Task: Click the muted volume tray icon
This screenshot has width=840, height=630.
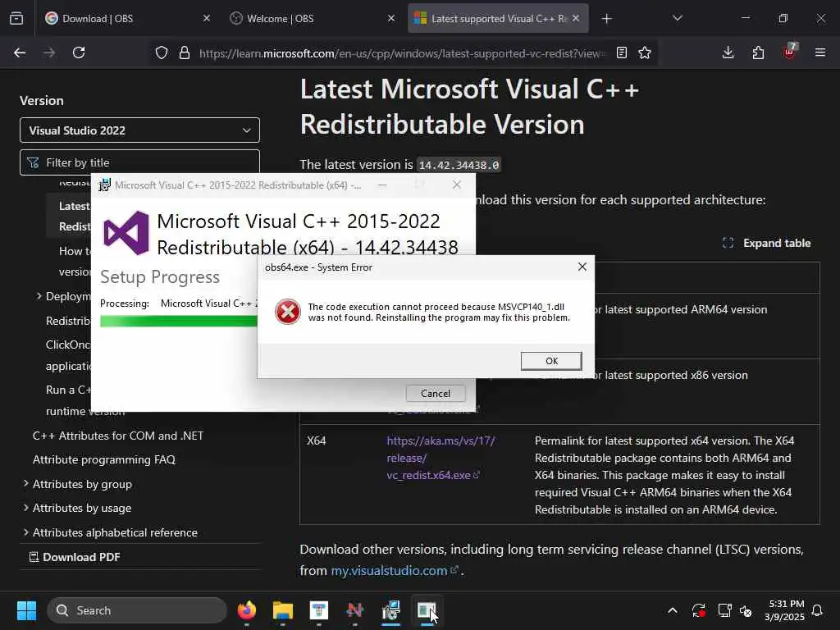Action: click(746, 610)
